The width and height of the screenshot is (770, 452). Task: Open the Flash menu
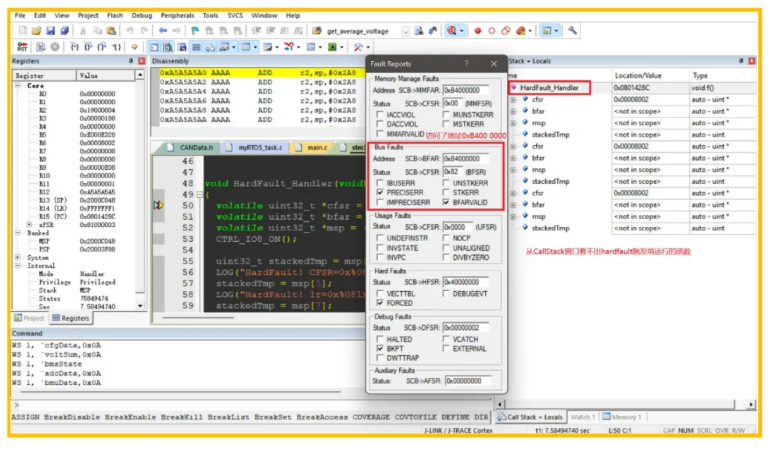click(115, 16)
